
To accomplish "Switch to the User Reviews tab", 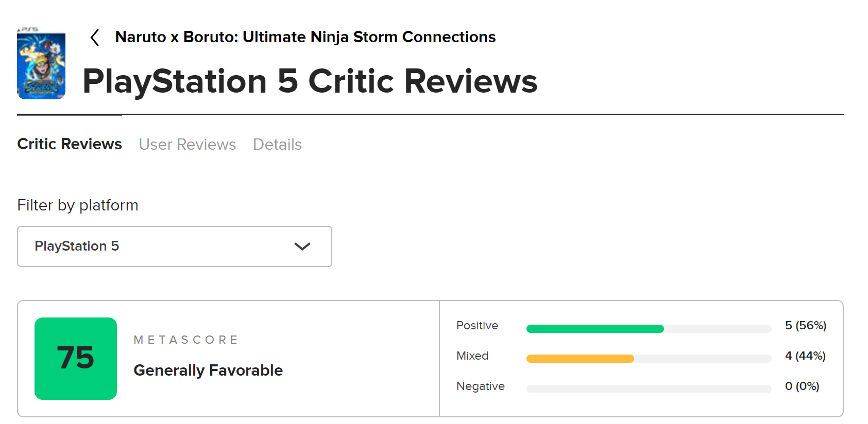I will 188,145.
